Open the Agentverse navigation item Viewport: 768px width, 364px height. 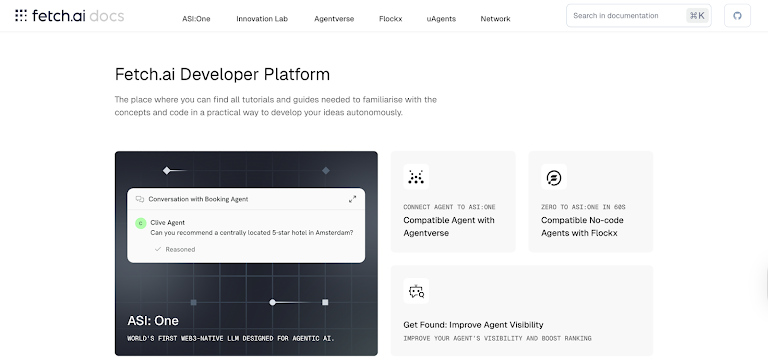pyautogui.click(x=334, y=19)
